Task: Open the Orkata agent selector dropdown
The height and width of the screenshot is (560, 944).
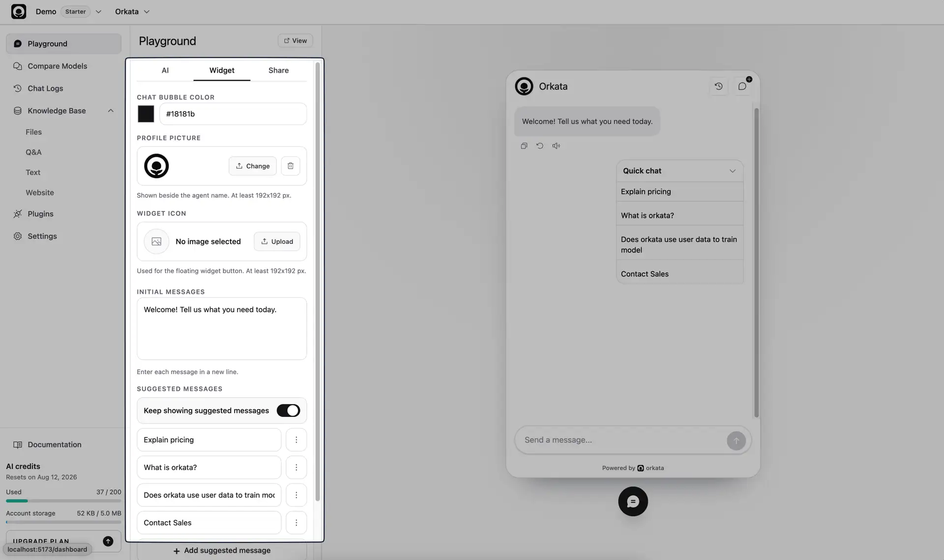Action: click(x=132, y=11)
